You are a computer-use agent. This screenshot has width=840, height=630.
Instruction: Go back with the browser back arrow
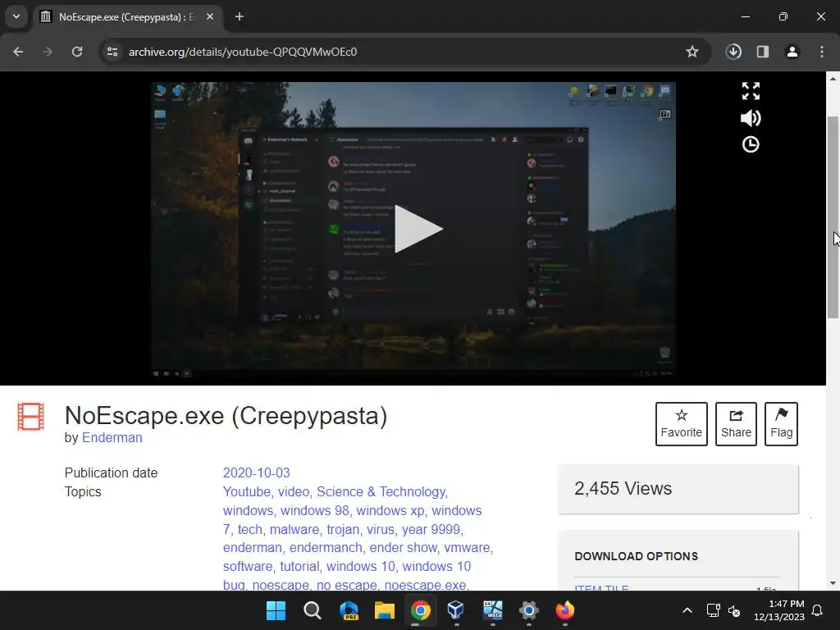point(18,52)
